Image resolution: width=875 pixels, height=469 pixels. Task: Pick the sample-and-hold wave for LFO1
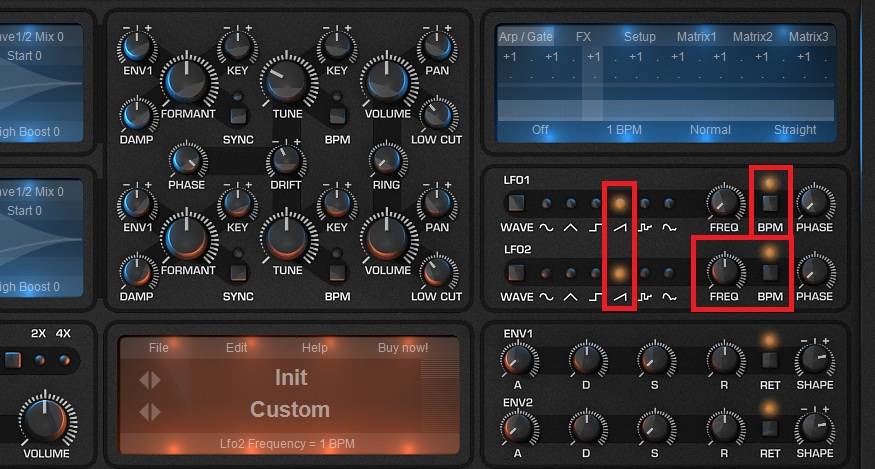pos(645,204)
